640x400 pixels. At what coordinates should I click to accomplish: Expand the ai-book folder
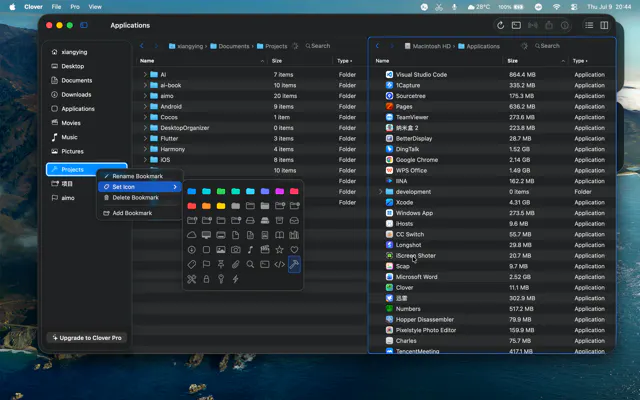(145, 85)
